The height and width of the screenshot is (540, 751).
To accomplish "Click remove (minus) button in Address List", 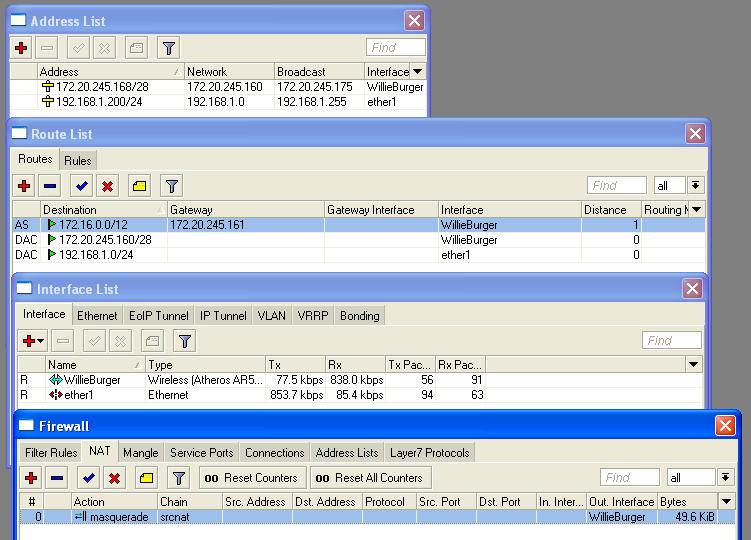I will pos(47,48).
